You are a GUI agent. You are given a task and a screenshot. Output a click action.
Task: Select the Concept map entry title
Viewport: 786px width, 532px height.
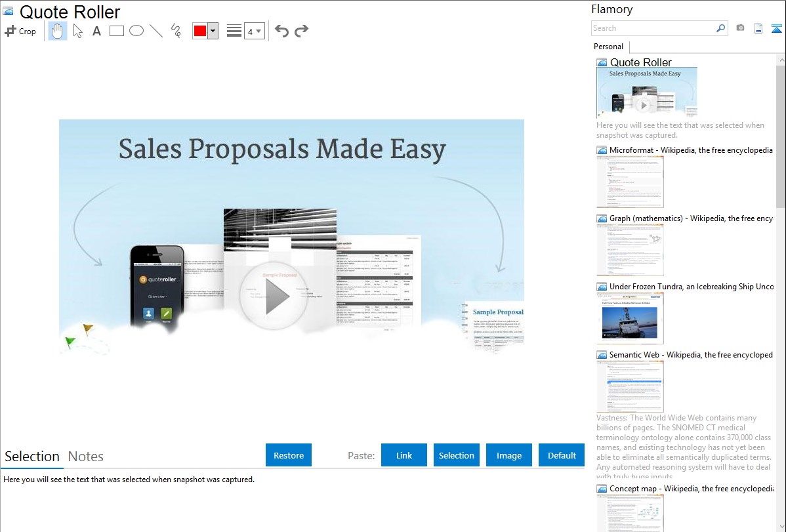pos(691,488)
